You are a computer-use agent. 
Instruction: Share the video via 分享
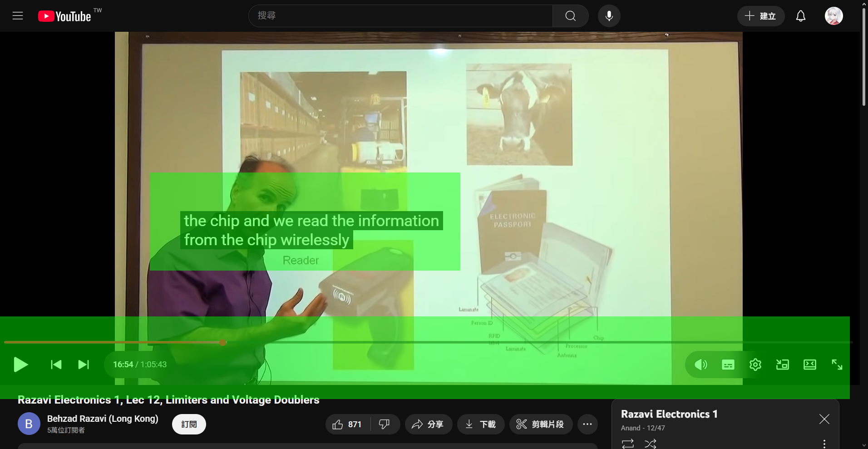click(x=428, y=424)
